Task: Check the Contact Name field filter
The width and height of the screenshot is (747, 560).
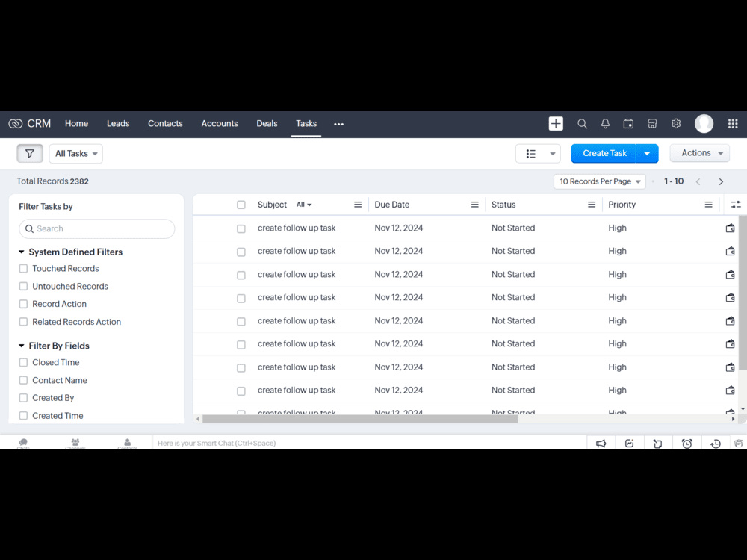Action: pyautogui.click(x=23, y=380)
